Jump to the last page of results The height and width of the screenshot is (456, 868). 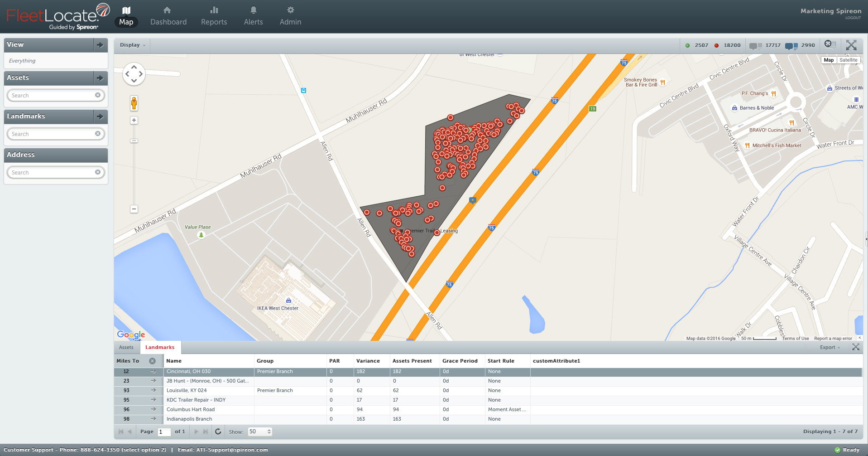point(205,432)
